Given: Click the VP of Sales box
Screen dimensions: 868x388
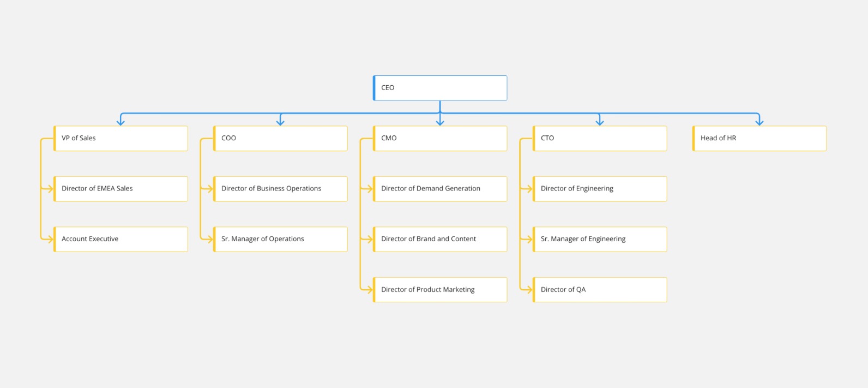Looking at the screenshot, I should 120,139.
